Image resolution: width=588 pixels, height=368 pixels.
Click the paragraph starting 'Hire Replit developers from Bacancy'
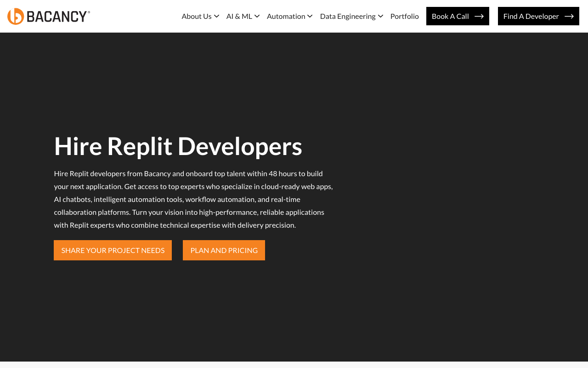[x=193, y=199]
